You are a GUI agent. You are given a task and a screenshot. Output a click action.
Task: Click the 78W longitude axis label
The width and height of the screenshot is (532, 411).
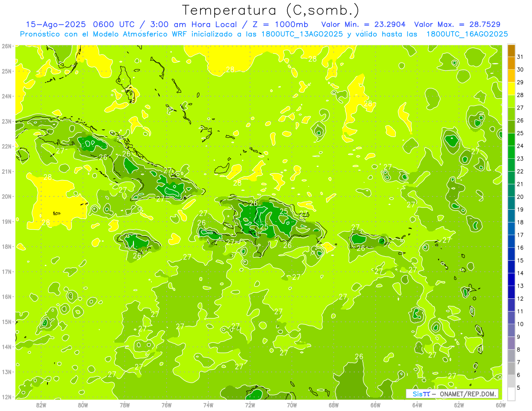125,405
